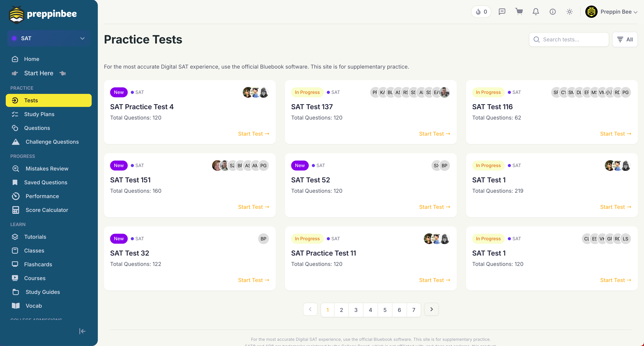
Task: Click the Flashcards icon
Action: [15, 264]
